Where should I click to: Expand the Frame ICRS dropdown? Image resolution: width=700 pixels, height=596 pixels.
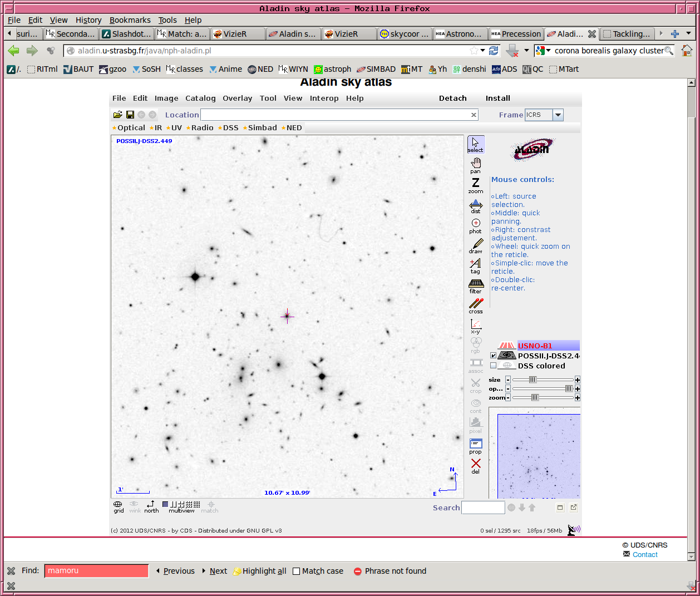coord(558,115)
